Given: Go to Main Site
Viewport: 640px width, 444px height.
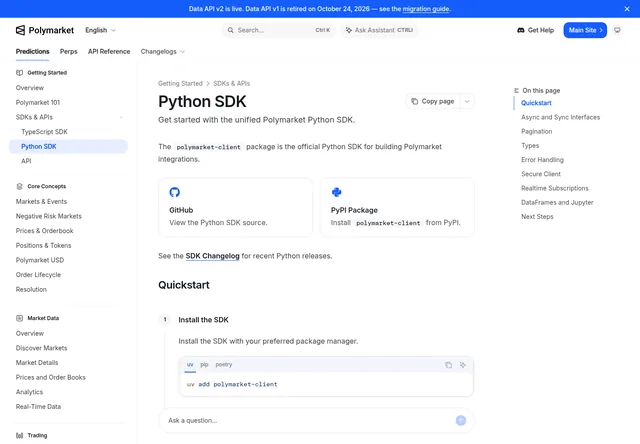Looking at the screenshot, I should click(x=585, y=30).
